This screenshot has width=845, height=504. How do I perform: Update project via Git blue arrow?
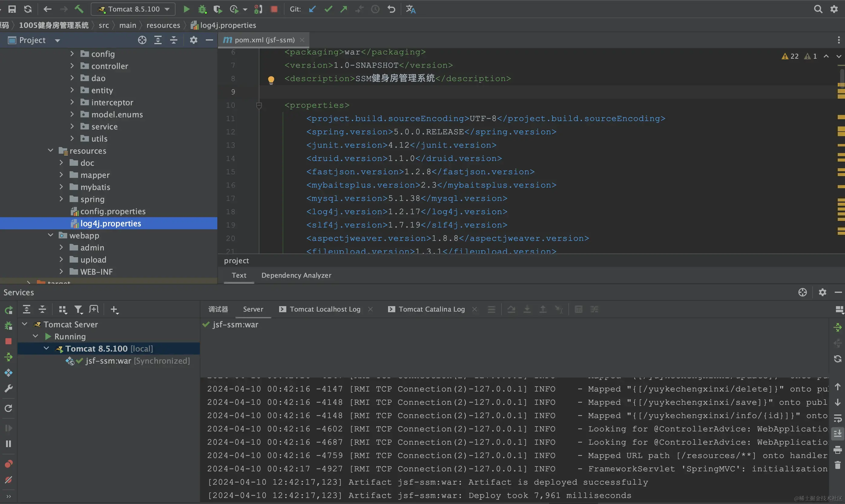[x=312, y=9]
